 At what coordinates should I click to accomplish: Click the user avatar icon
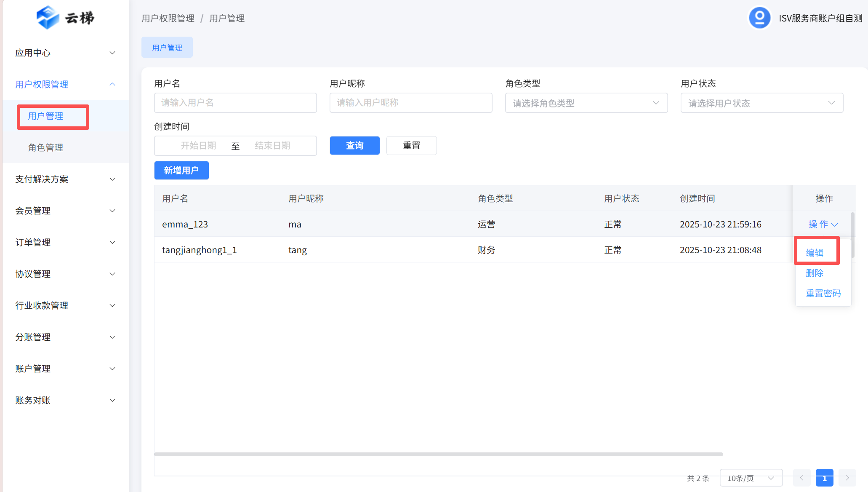759,18
